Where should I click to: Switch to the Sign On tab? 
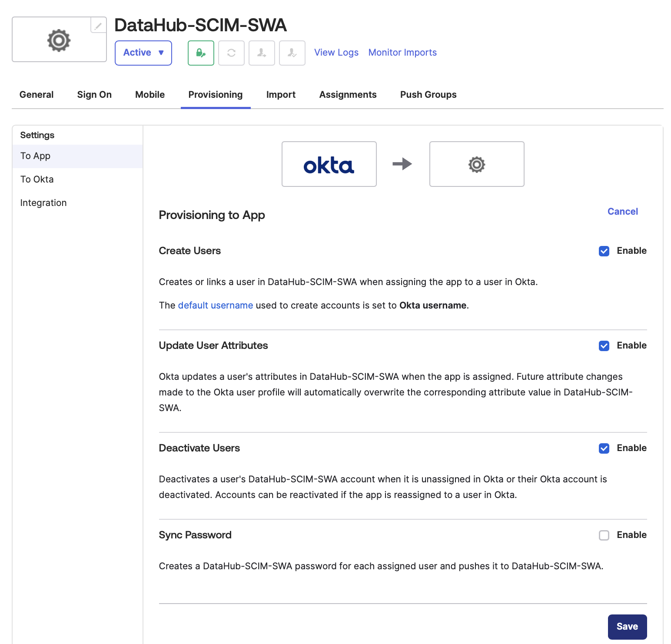(x=94, y=95)
